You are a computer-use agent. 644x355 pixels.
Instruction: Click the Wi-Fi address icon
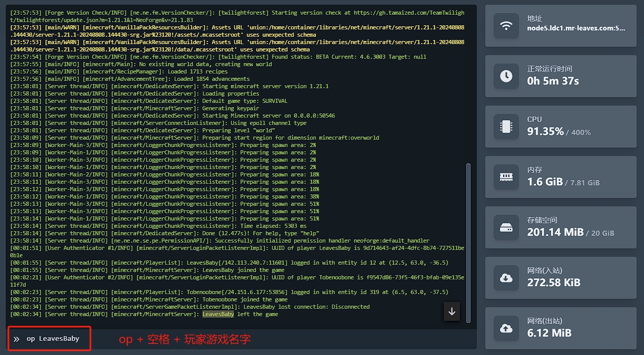(506, 26)
